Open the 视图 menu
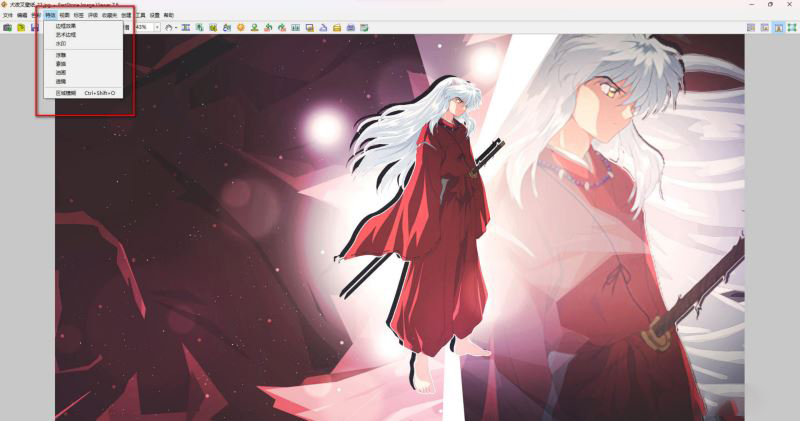 pyautogui.click(x=64, y=15)
